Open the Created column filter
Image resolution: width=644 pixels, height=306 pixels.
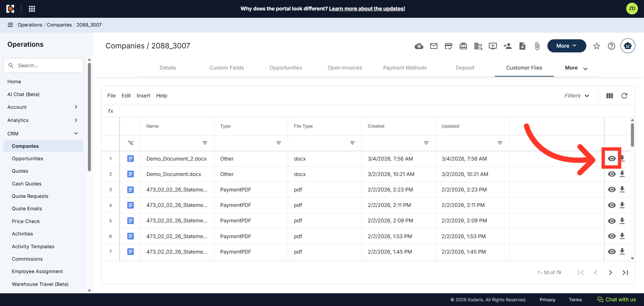(x=426, y=143)
